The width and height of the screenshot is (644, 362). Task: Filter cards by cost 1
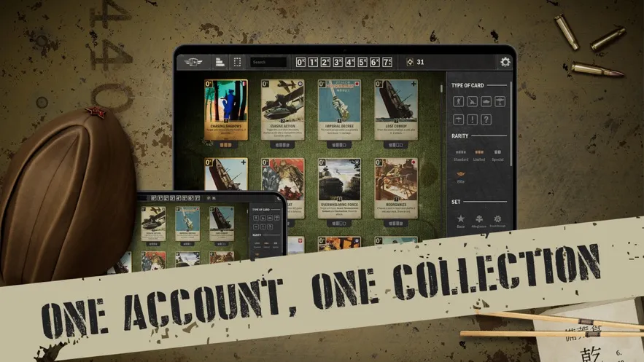[x=313, y=62]
